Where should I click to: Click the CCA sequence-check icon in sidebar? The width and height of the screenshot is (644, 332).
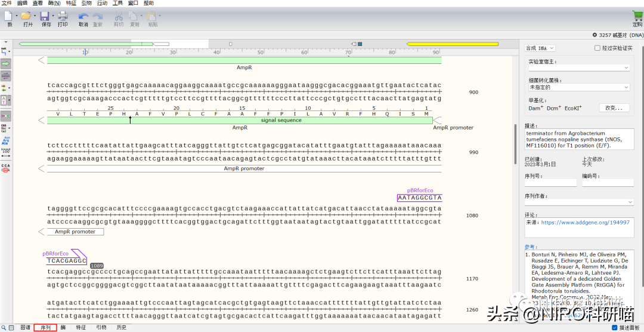(5, 168)
